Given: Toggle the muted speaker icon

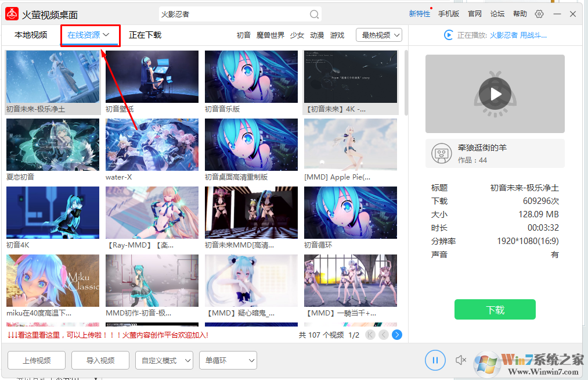Looking at the screenshot, I should pos(461,360).
